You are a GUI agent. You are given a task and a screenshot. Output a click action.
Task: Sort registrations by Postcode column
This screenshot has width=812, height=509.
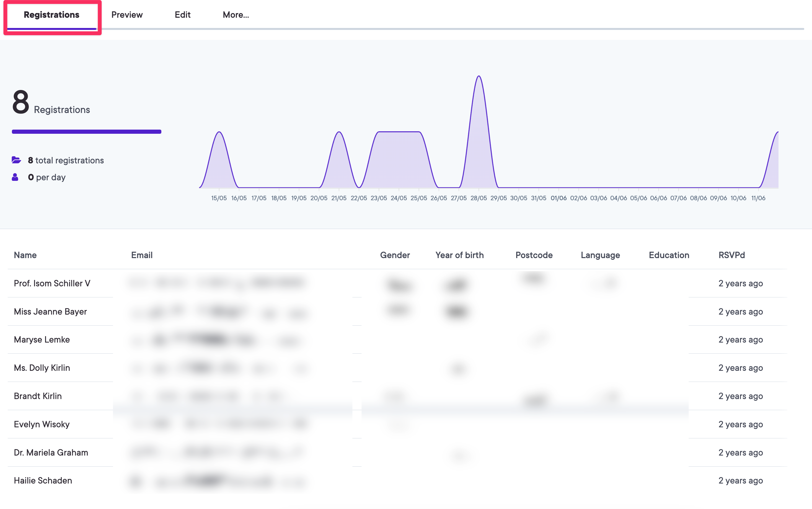point(534,255)
